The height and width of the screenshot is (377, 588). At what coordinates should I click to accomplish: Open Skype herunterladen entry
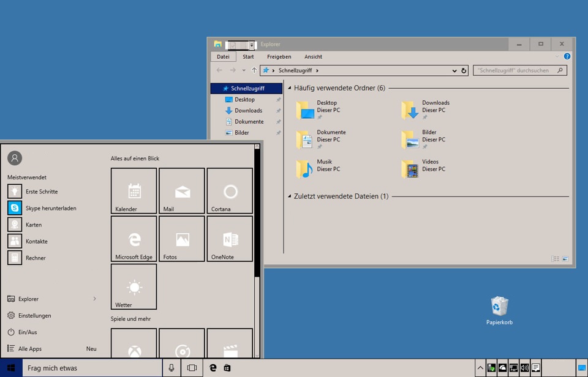[42, 208]
